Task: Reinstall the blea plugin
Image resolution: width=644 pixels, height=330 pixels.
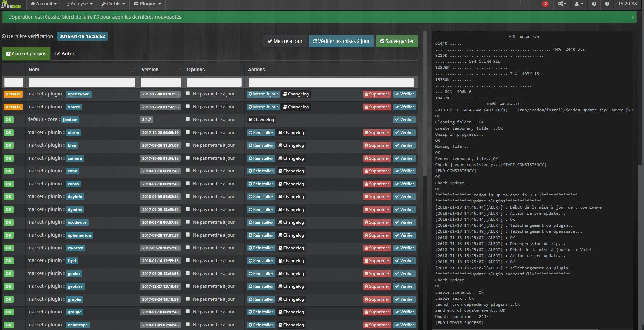Action: (261, 145)
